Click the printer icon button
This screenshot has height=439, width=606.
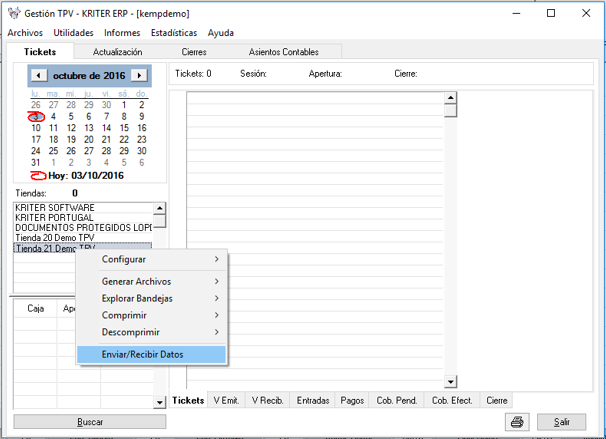click(x=517, y=422)
